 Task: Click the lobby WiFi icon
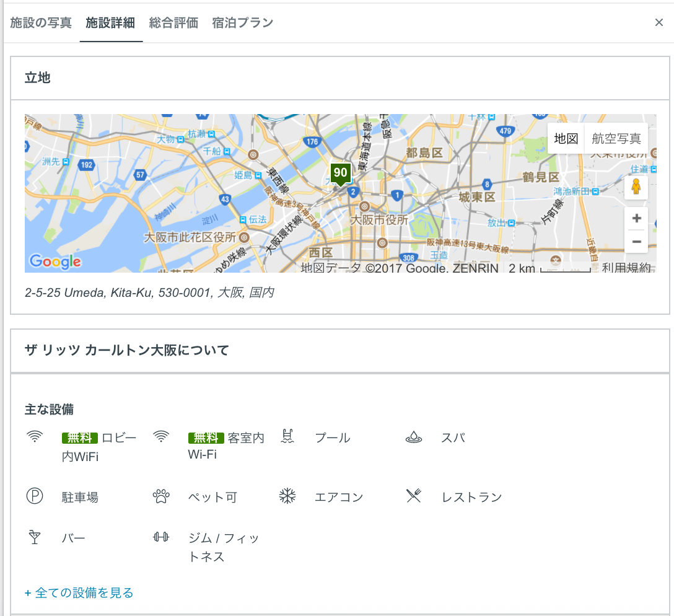pyautogui.click(x=34, y=438)
